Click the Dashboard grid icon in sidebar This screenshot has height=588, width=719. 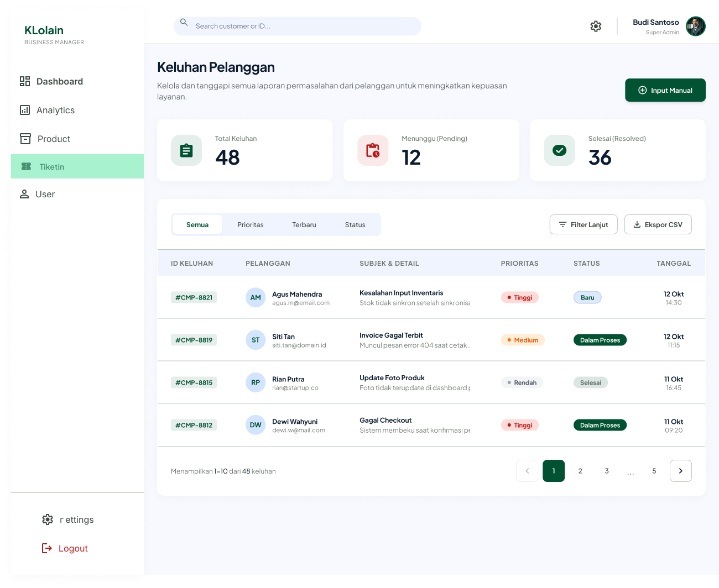click(25, 81)
